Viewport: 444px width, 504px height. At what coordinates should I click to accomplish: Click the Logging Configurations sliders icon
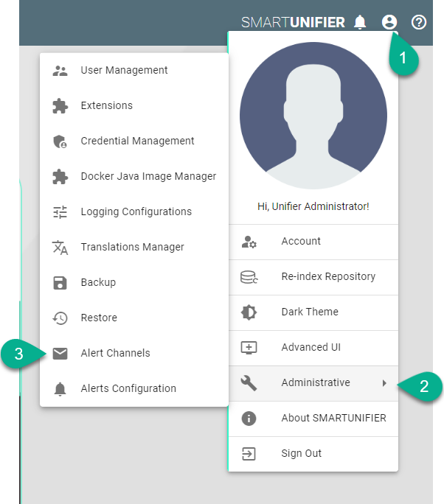[60, 212]
